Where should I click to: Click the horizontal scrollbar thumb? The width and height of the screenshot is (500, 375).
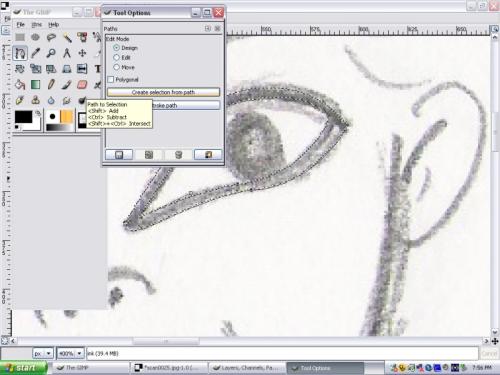coord(166,341)
